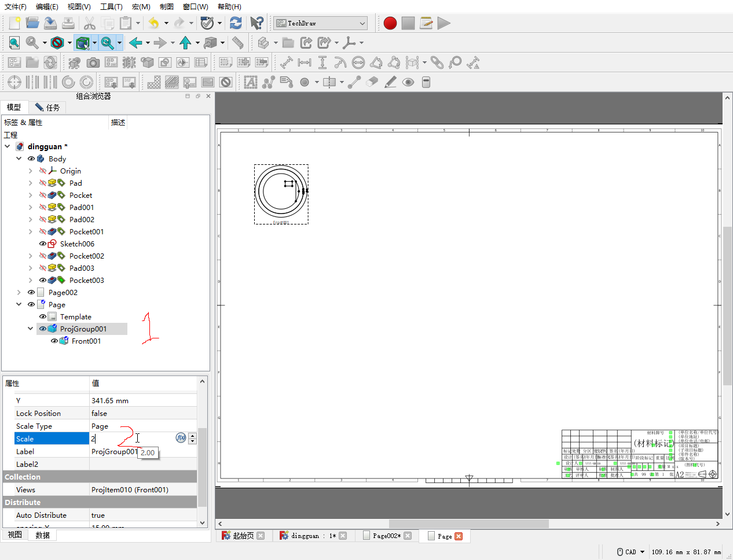Toggle visibility of Sketch006
The width and height of the screenshot is (733, 560).
point(42,244)
